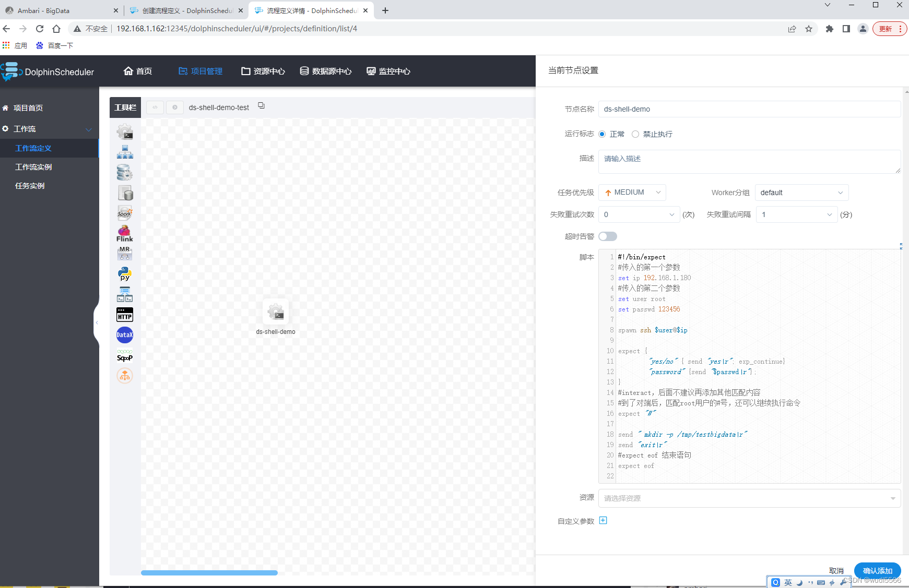The height and width of the screenshot is (588, 909).
Task: Click the canvas horizontal scrollbar
Action: [x=209, y=573]
